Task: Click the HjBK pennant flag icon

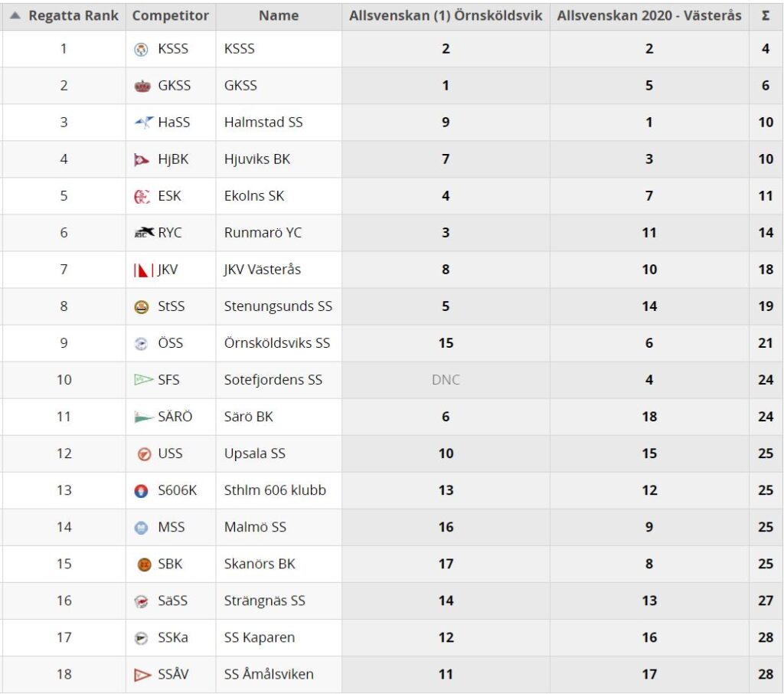Action: pos(142,159)
